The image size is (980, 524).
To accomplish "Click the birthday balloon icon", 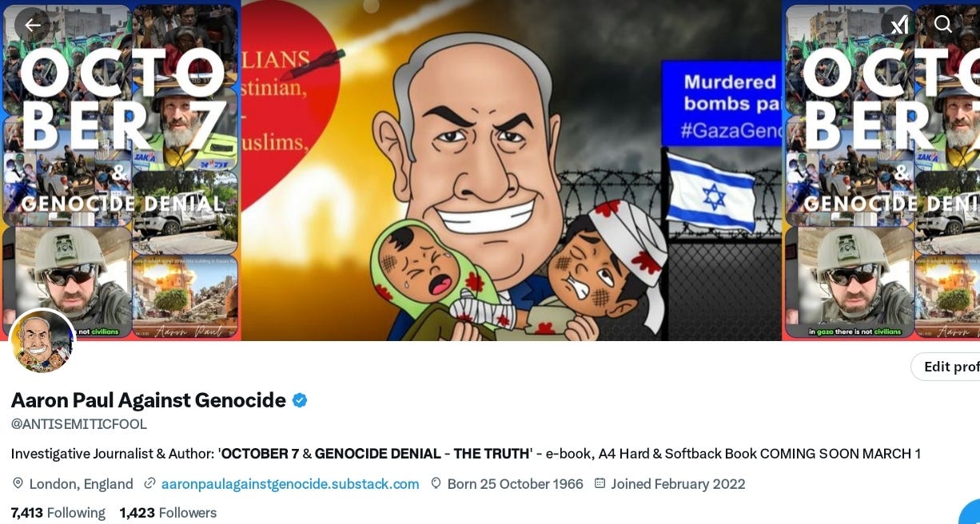I will (x=436, y=484).
